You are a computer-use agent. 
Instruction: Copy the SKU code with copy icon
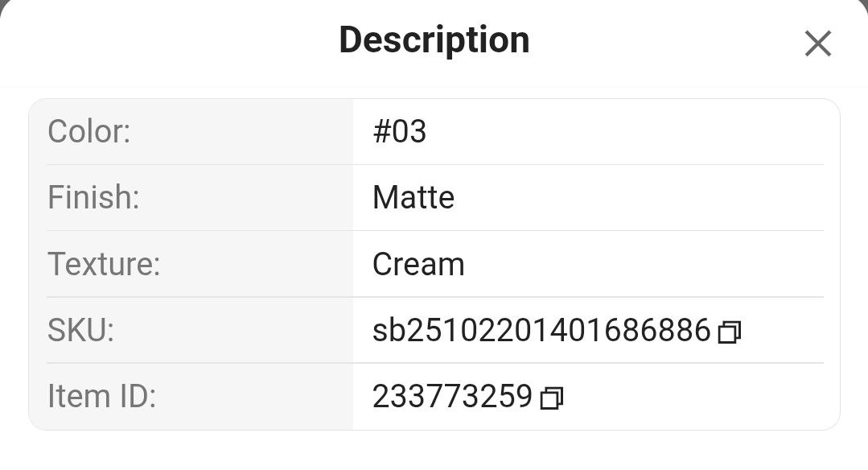(x=729, y=332)
